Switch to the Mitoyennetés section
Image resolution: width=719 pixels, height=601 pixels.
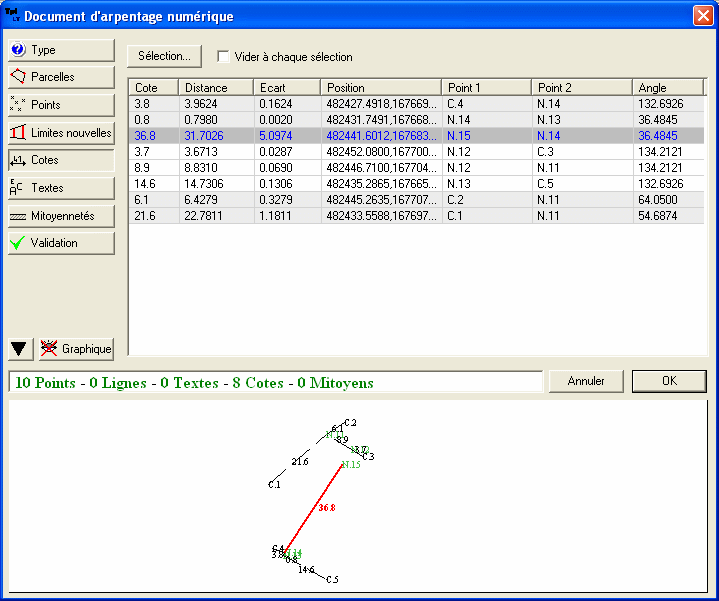61,215
